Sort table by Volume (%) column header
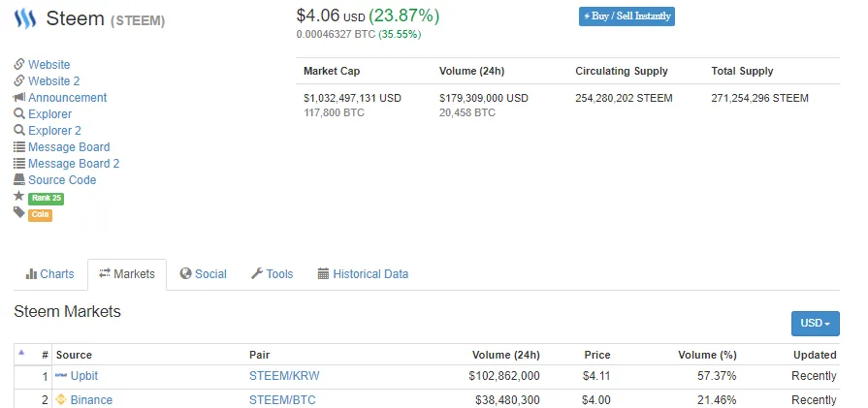The image size is (868, 408). click(707, 355)
